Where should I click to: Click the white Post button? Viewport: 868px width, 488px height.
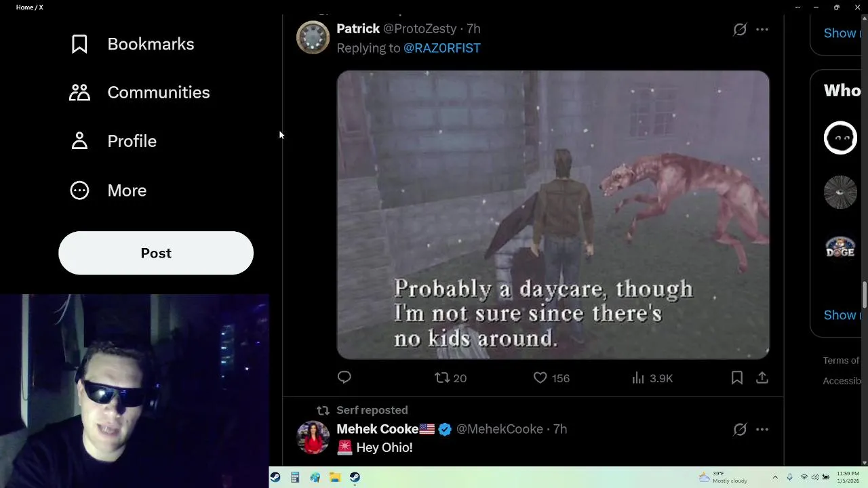tap(156, 253)
